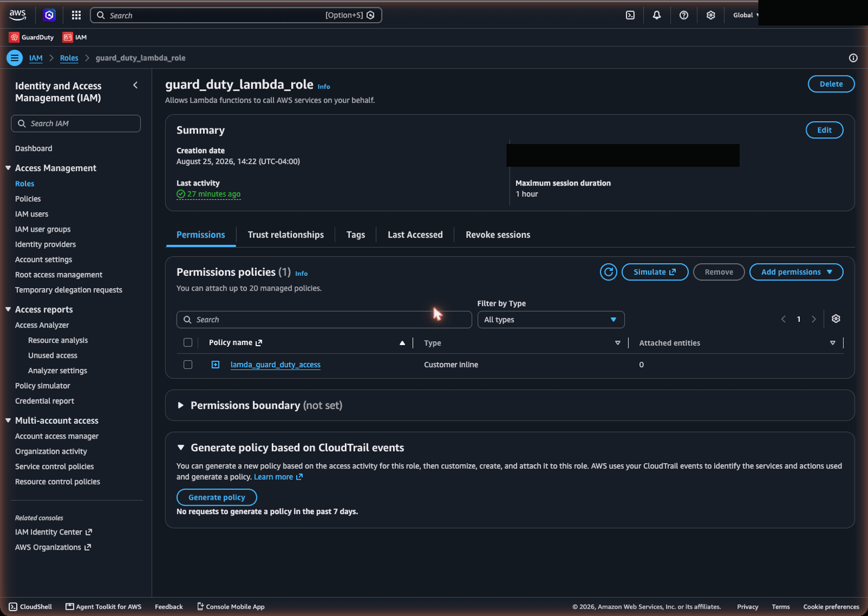
Task: Click the Simulate button
Action: click(x=655, y=272)
